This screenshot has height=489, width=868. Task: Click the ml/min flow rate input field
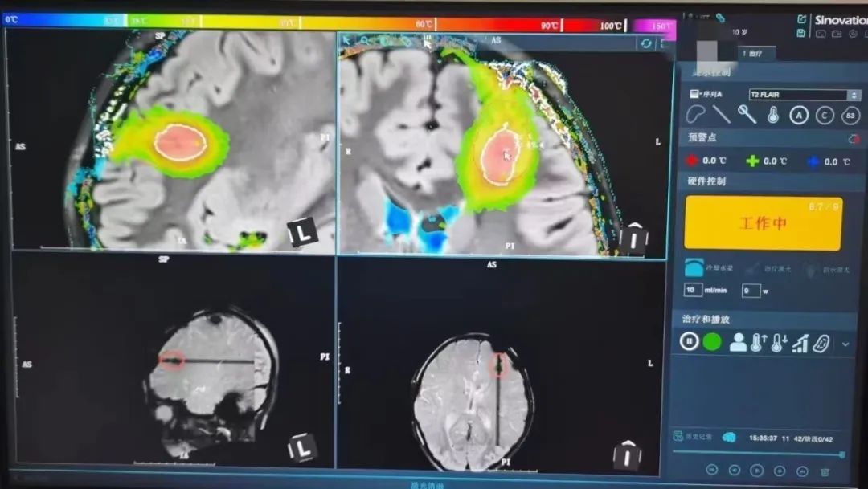(692, 290)
